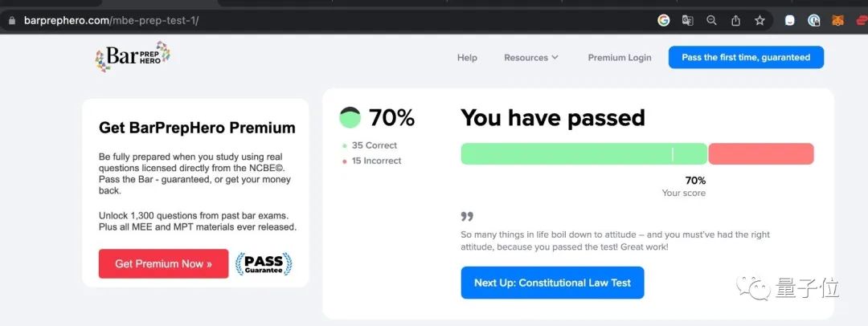Image resolution: width=868 pixels, height=326 pixels.
Task: Click the BarPrepHero logo
Action: coord(133,56)
